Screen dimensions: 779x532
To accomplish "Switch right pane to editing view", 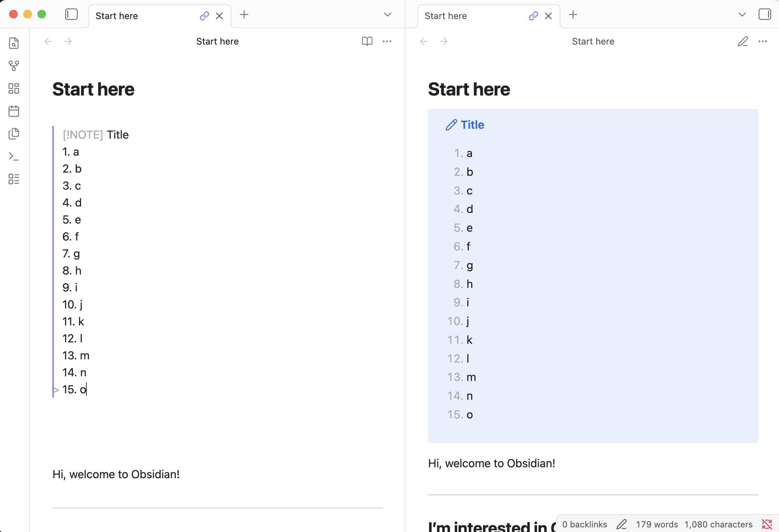I will [743, 41].
